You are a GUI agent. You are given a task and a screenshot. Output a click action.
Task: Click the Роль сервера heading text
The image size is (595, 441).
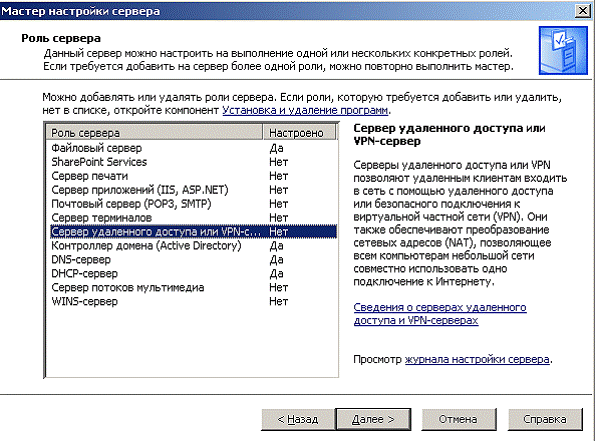[61, 38]
